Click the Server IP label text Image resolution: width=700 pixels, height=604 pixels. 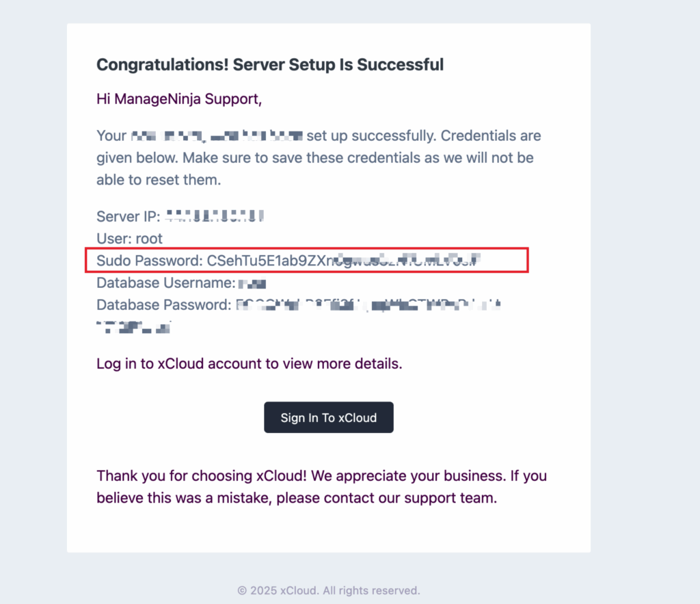pyautogui.click(x=128, y=217)
